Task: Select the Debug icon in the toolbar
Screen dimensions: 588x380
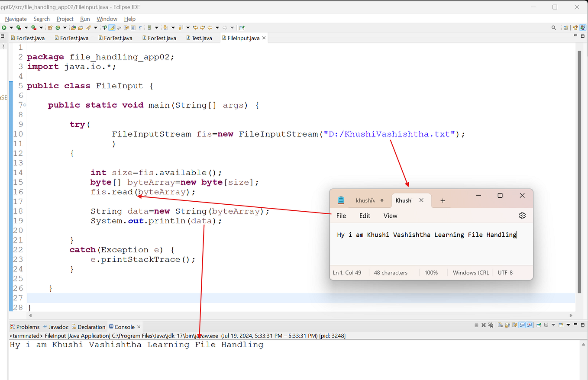Action: point(19,28)
